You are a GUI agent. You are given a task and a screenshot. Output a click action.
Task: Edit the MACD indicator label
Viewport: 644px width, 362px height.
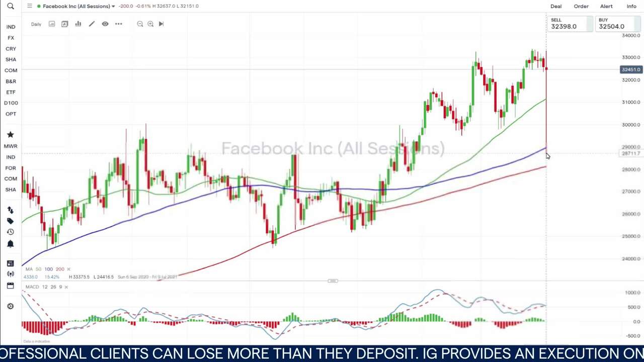pos(32,287)
